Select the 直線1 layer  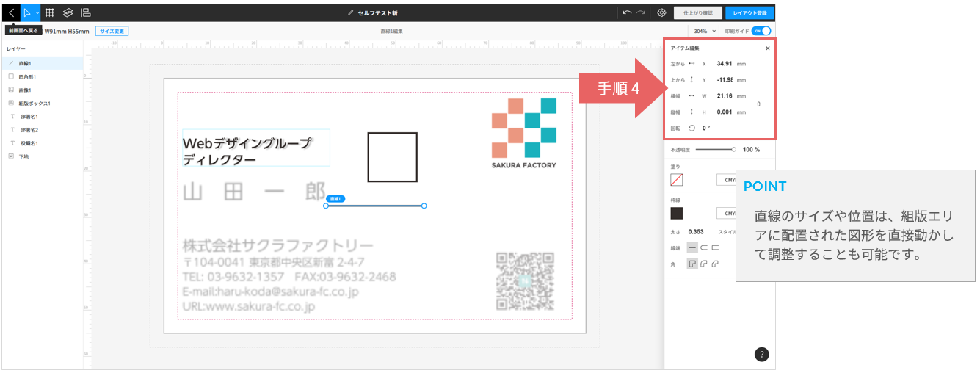click(42, 63)
